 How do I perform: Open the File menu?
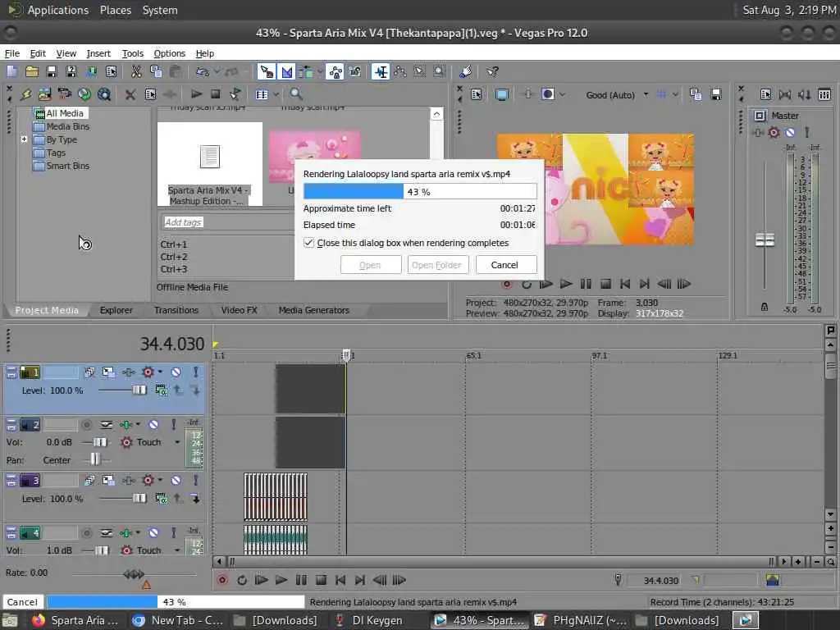tap(11, 53)
